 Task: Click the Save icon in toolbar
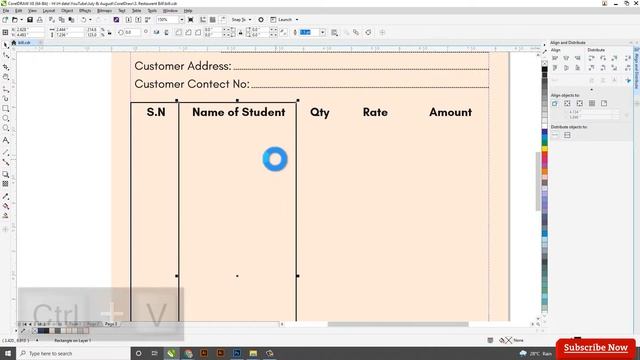pos(30,20)
